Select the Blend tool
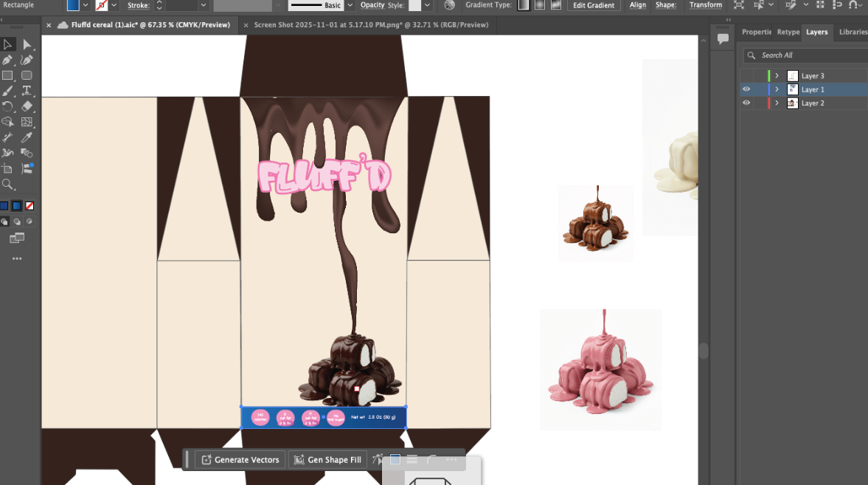This screenshot has width=868, height=485. point(27,153)
